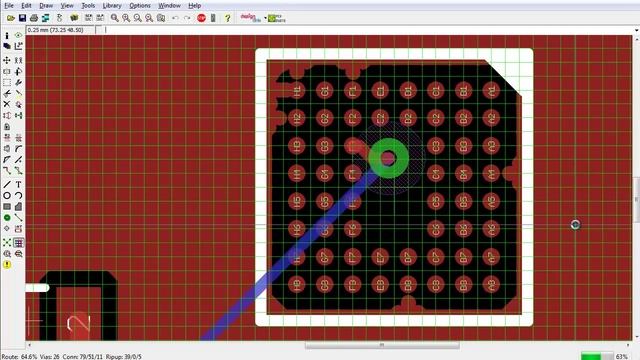Image resolution: width=640 pixels, height=360 pixels.
Task: Click the red Stop button
Action: tap(201, 18)
